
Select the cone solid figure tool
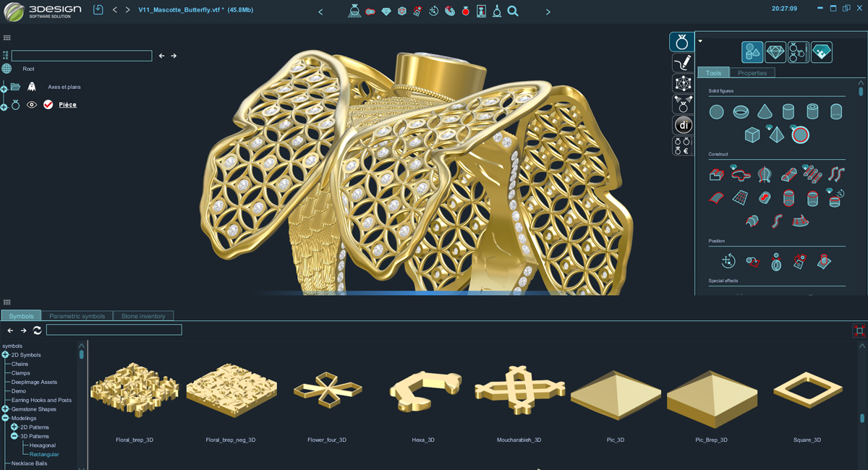coord(765,112)
